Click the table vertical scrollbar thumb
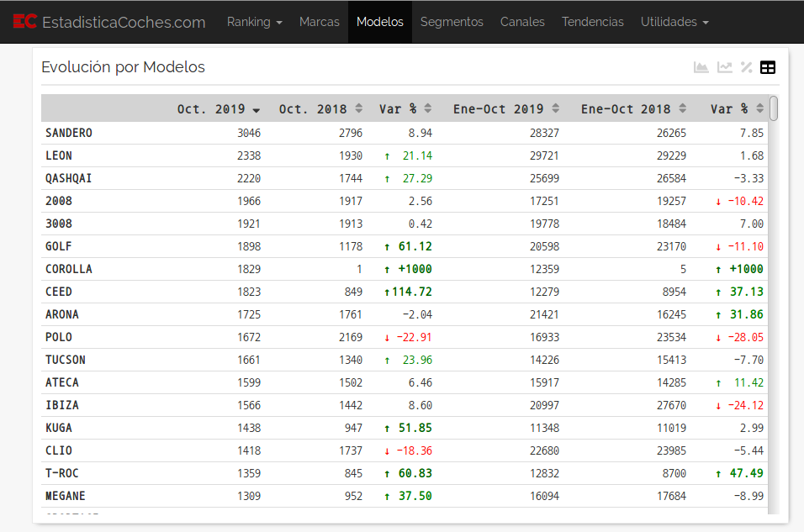Image resolution: width=804 pixels, height=532 pixels. click(x=774, y=108)
